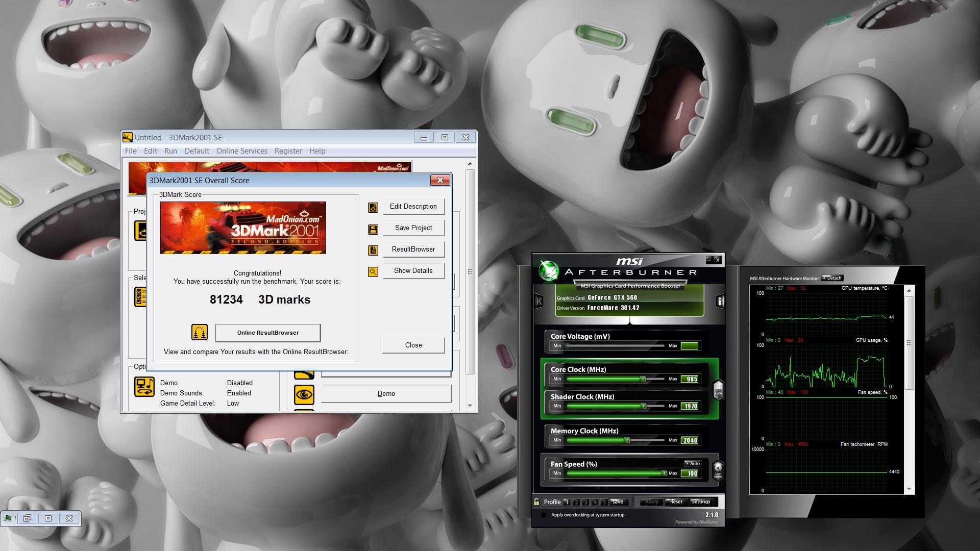Click the Core Voltage value field
Image resolution: width=980 pixels, height=551 pixels.
pyautogui.click(x=690, y=346)
